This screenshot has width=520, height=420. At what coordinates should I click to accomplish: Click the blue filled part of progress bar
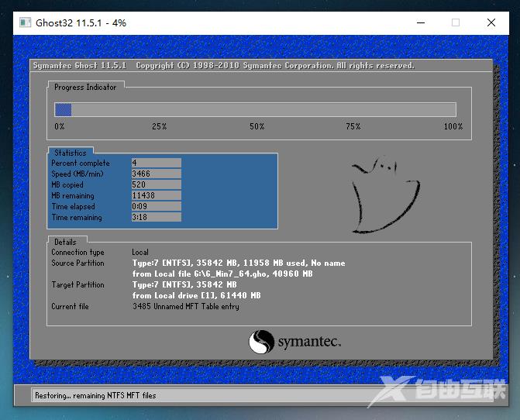point(63,110)
